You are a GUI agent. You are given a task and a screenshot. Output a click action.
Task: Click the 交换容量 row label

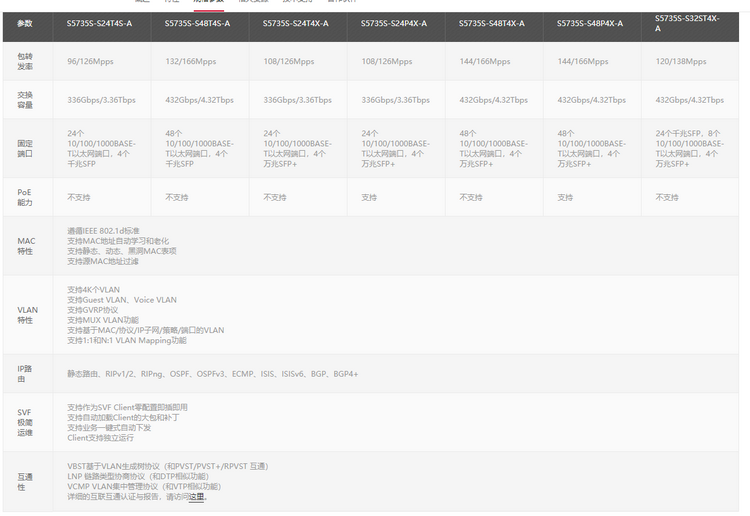pos(25,100)
